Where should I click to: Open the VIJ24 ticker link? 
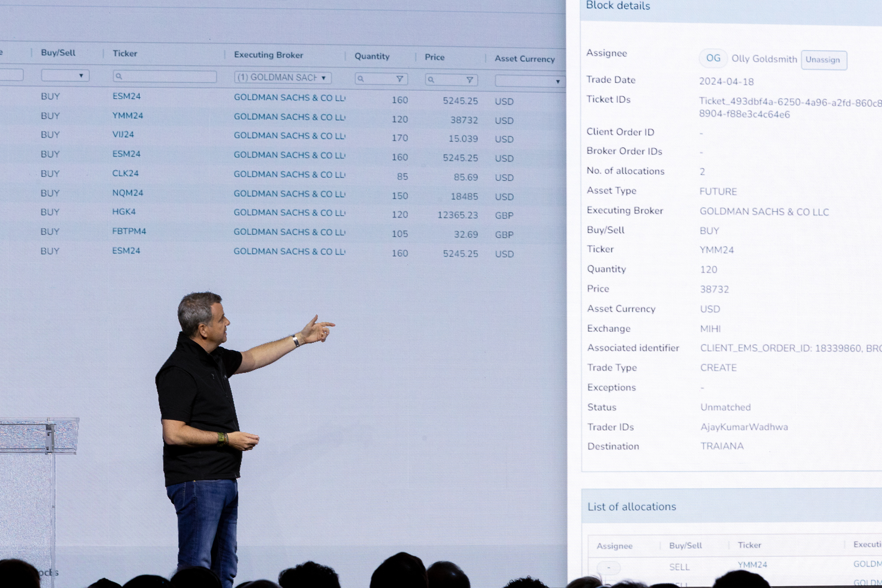coord(123,135)
